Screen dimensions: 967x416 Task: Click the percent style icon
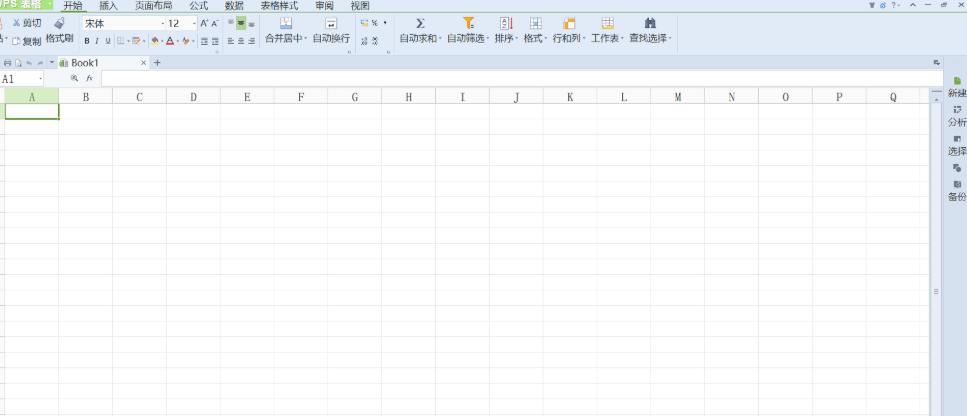coord(374,23)
